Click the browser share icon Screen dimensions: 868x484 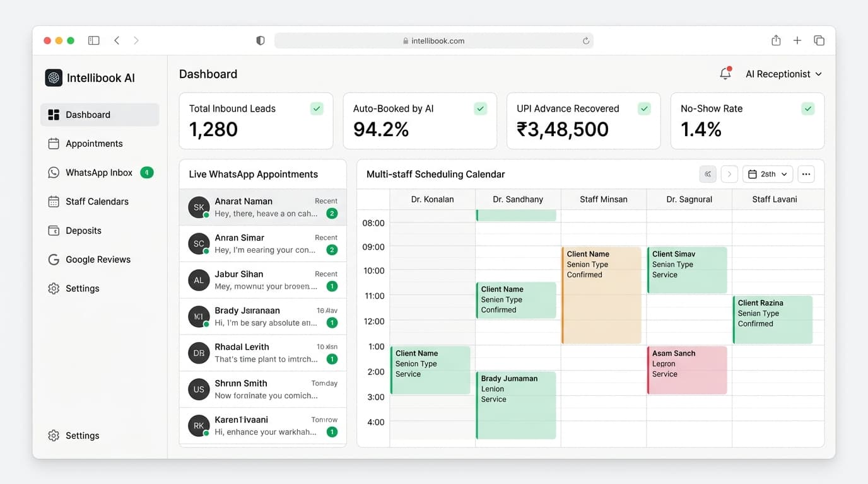pos(776,40)
